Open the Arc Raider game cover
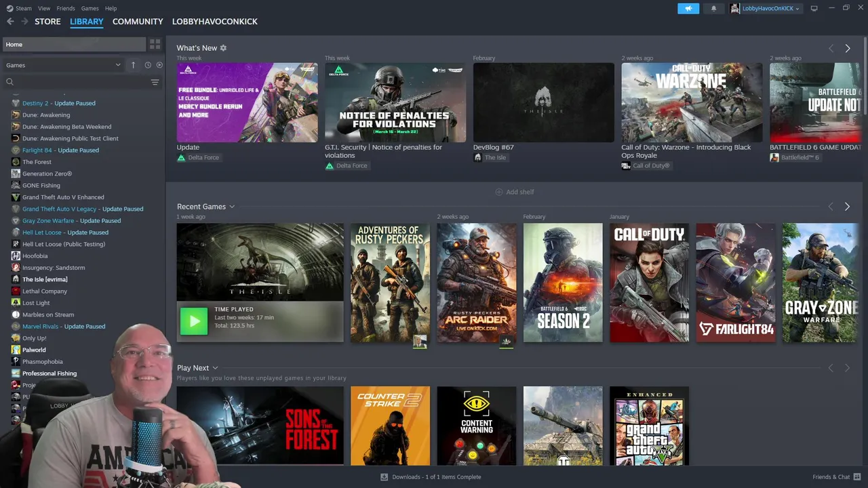This screenshot has width=868, height=488. click(x=477, y=283)
